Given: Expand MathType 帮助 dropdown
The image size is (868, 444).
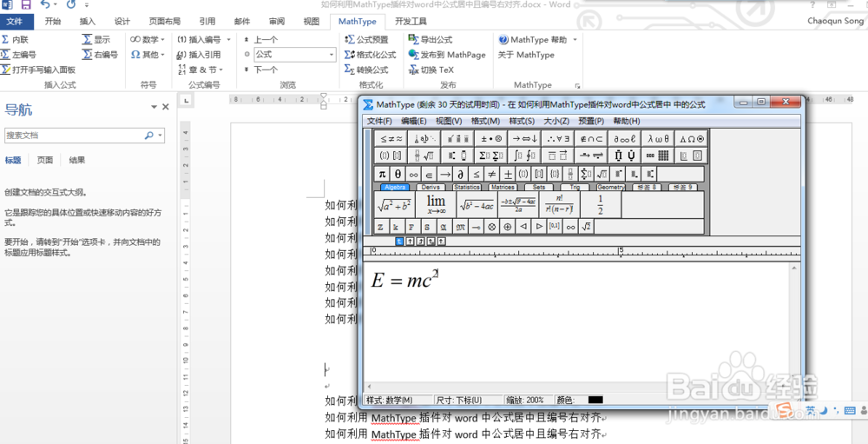Looking at the screenshot, I should coord(575,40).
